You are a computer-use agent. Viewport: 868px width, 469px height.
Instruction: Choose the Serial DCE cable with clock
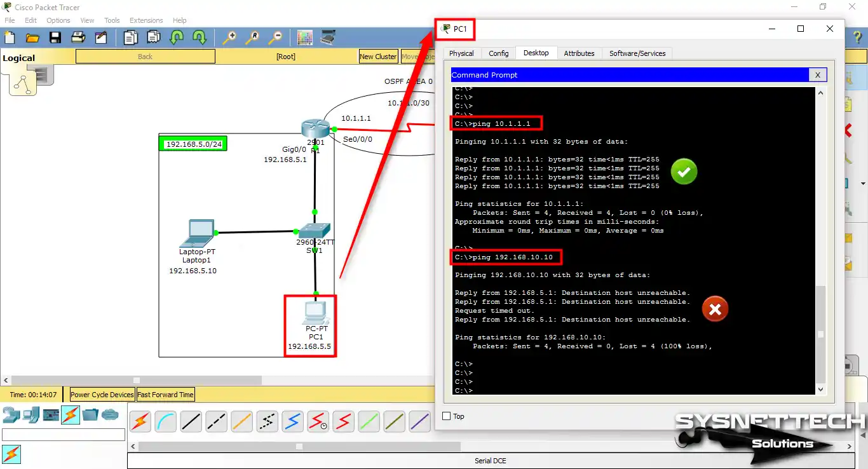pyautogui.click(x=318, y=421)
